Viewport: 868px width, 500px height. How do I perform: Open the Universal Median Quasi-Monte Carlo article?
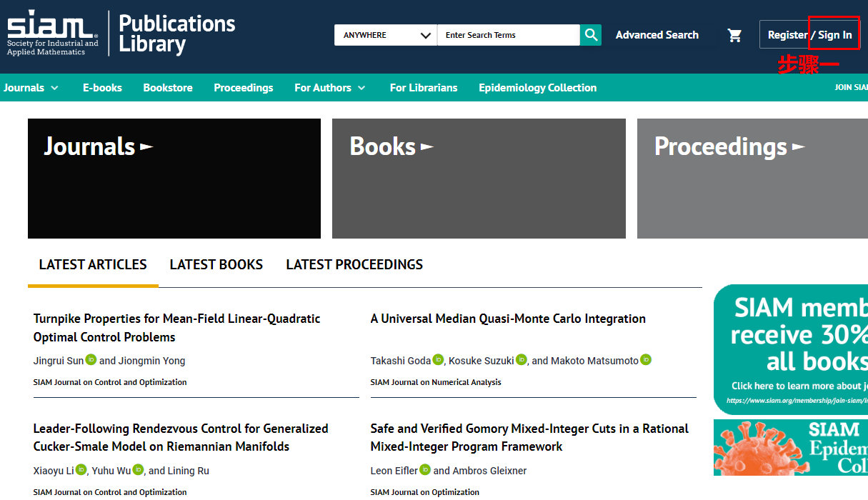pyautogui.click(x=508, y=319)
